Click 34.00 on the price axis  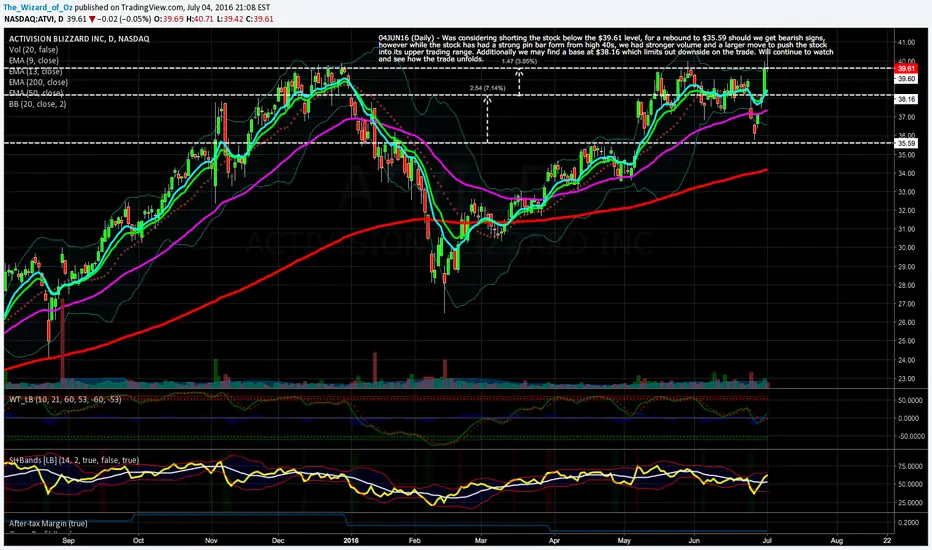(x=906, y=174)
